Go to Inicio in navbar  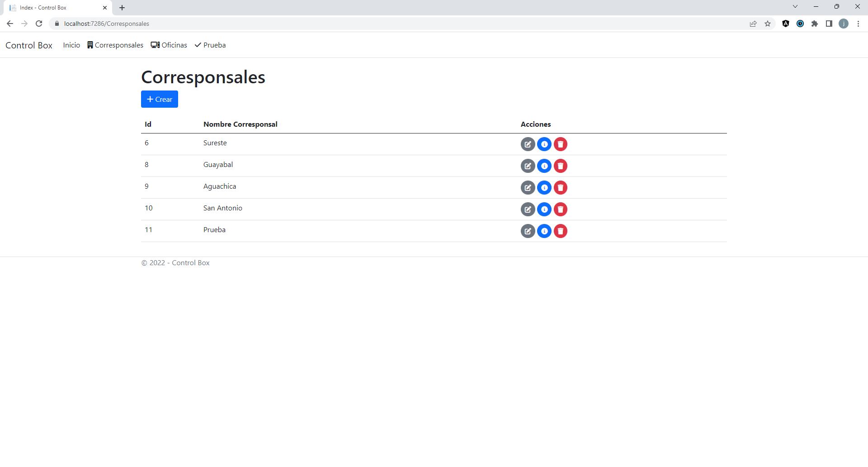pyautogui.click(x=71, y=45)
